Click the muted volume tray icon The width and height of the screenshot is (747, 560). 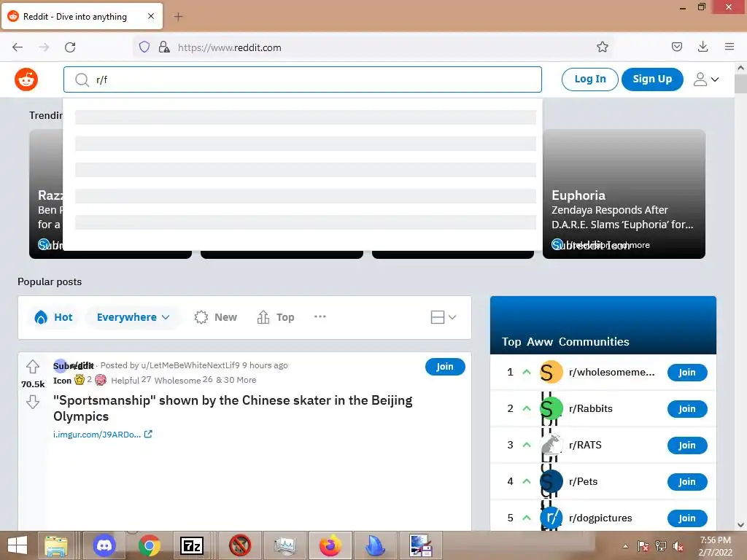pyautogui.click(x=678, y=546)
